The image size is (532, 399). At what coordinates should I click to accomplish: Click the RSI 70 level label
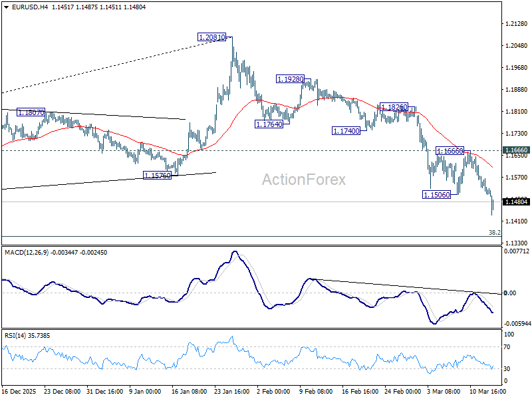(507, 347)
